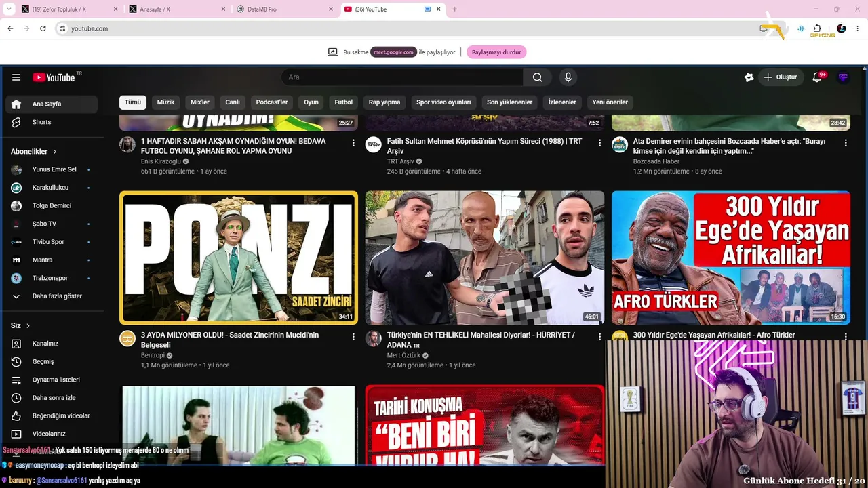Viewport: 868px width, 488px height.
Task: Open the Yunus Emre Sel subscription
Action: [52, 169]
